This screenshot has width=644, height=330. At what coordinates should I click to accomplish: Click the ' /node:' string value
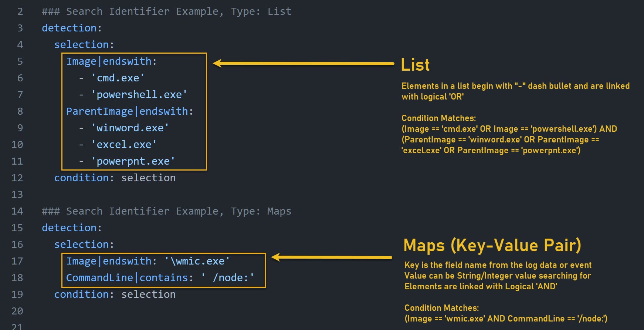click(228, 278)
